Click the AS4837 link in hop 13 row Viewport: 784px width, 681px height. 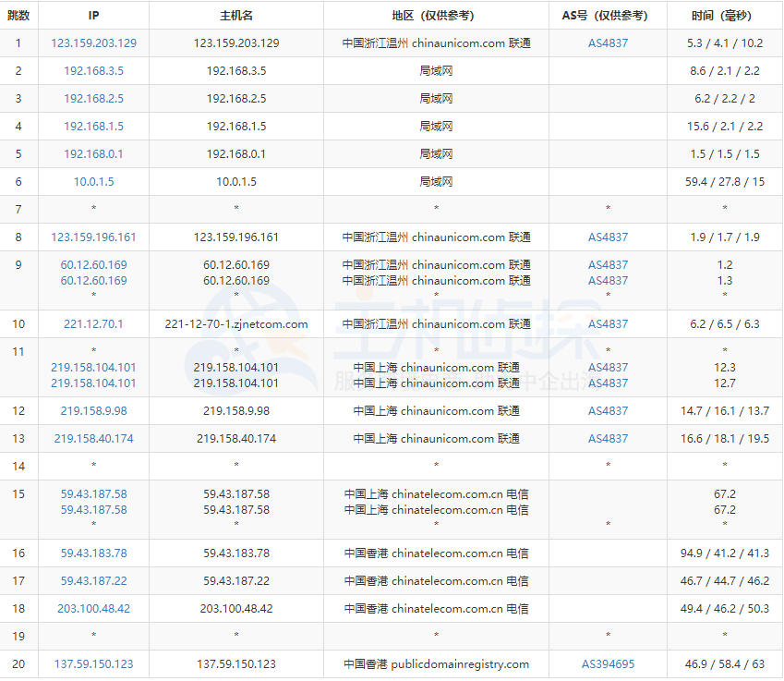[x=608, y=438]
